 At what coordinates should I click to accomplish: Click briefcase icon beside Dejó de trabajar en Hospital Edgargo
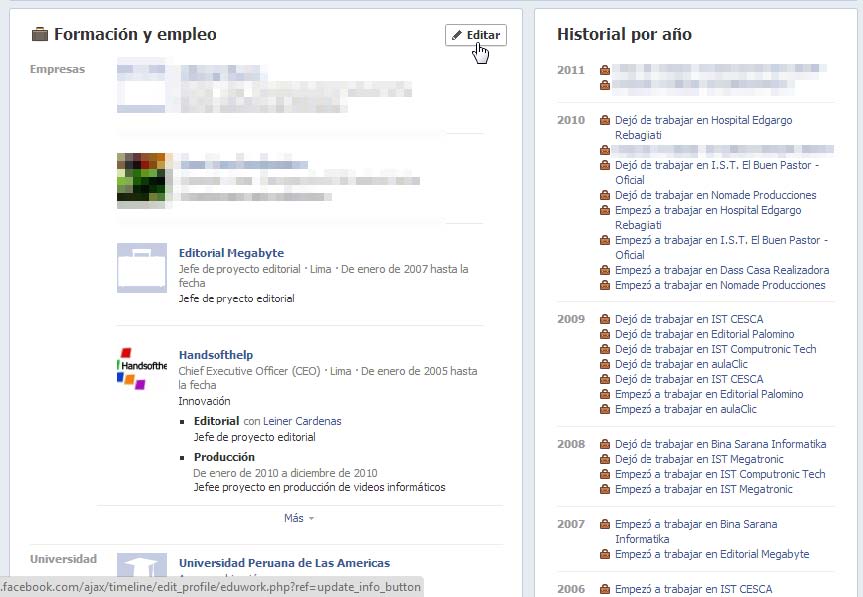click(x=605, y=121)
